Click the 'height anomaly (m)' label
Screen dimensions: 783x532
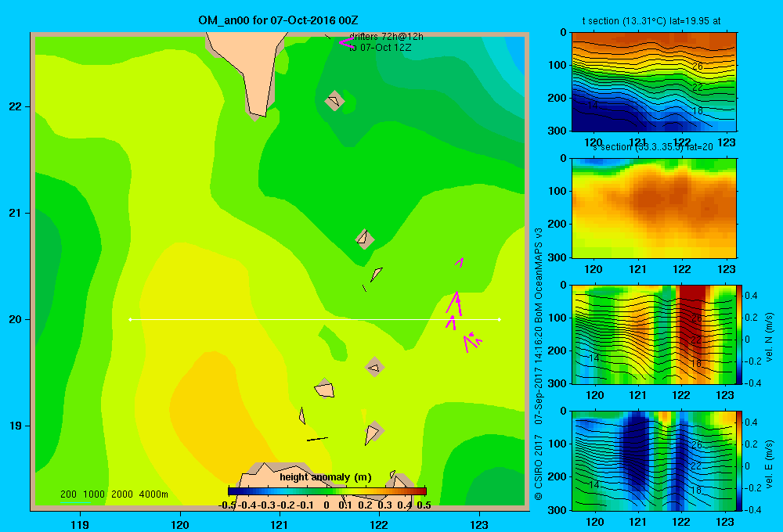pos(326,477)
